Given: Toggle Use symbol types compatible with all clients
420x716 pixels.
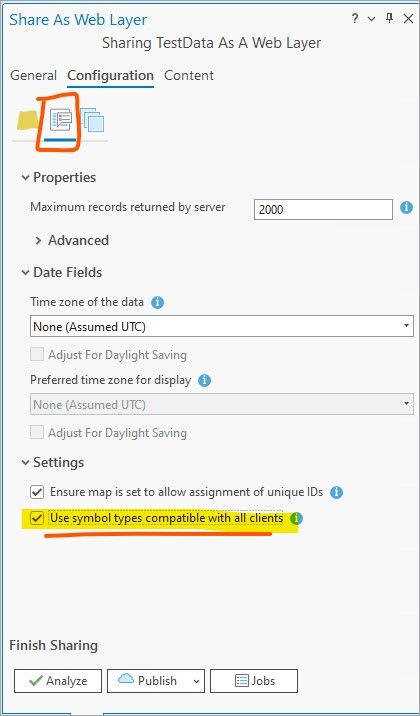Looking at the screenshot, I should tap(37, 519).
